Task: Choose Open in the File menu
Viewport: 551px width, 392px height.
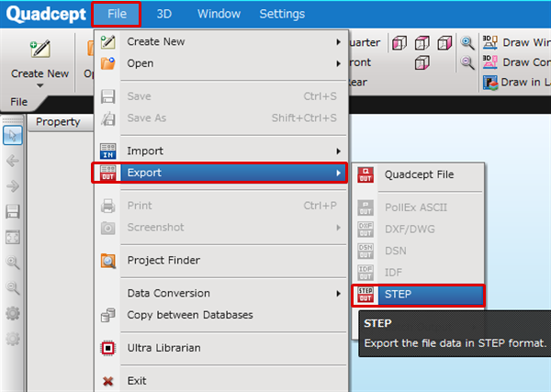Action: click(x=221, y=63)
